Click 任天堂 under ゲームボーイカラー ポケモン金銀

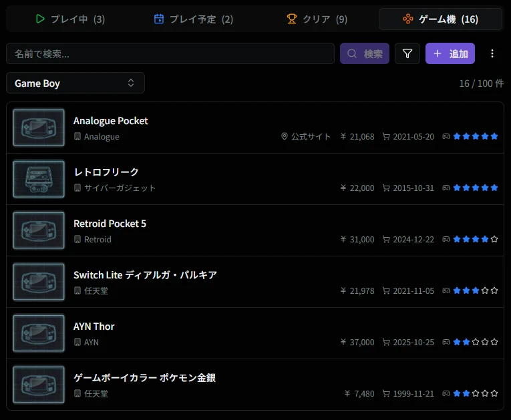pos(96,394)
